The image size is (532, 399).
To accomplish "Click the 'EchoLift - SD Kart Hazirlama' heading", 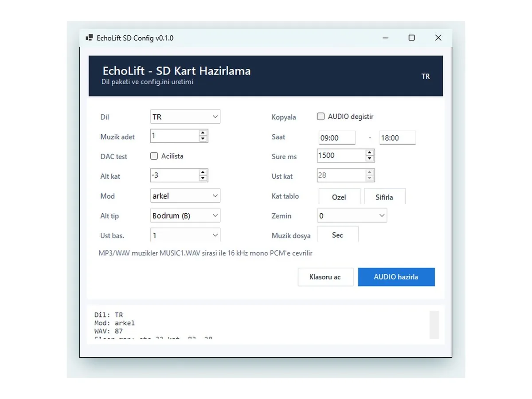I will click(176, 71).
